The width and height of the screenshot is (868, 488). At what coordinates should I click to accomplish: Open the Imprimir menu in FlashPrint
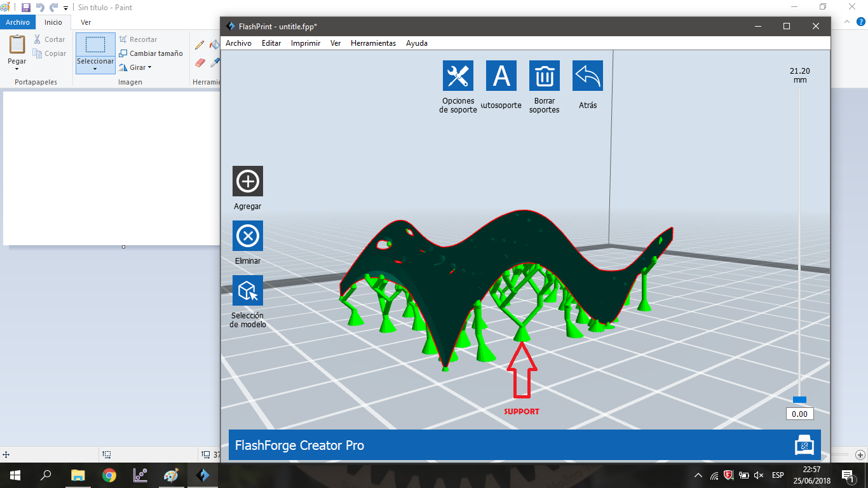point(306,43)
